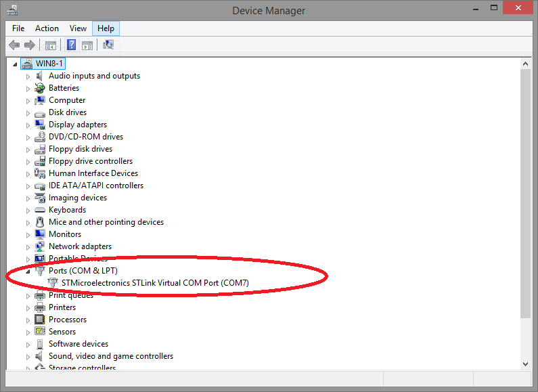Open the Action menu
The image size is (538, 392).
click(47, 28)
